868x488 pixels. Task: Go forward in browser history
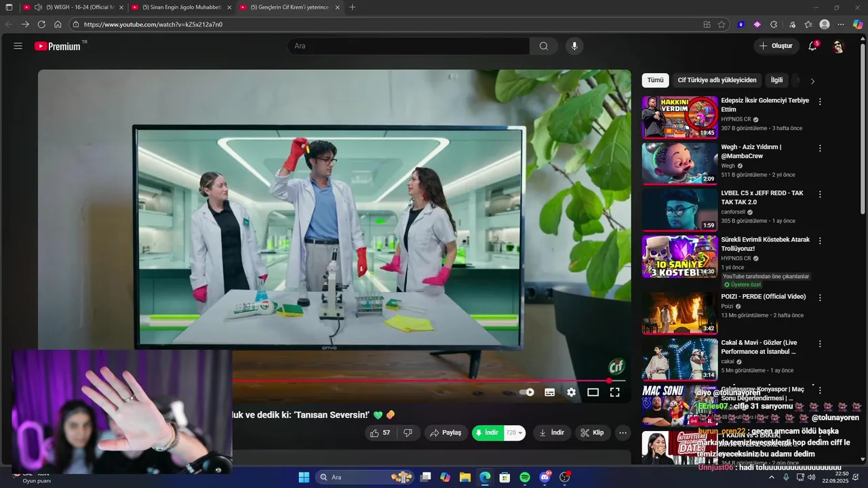(25, 24)
